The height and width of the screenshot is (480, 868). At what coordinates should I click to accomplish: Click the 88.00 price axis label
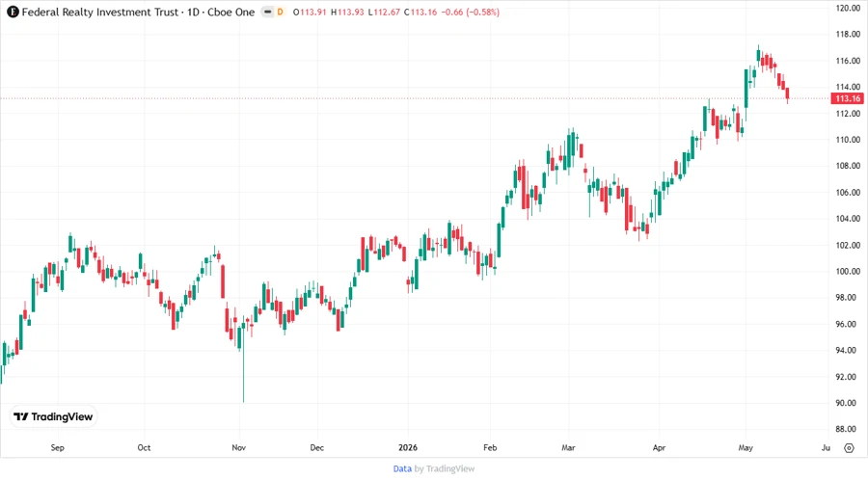(x=848, y=429)
